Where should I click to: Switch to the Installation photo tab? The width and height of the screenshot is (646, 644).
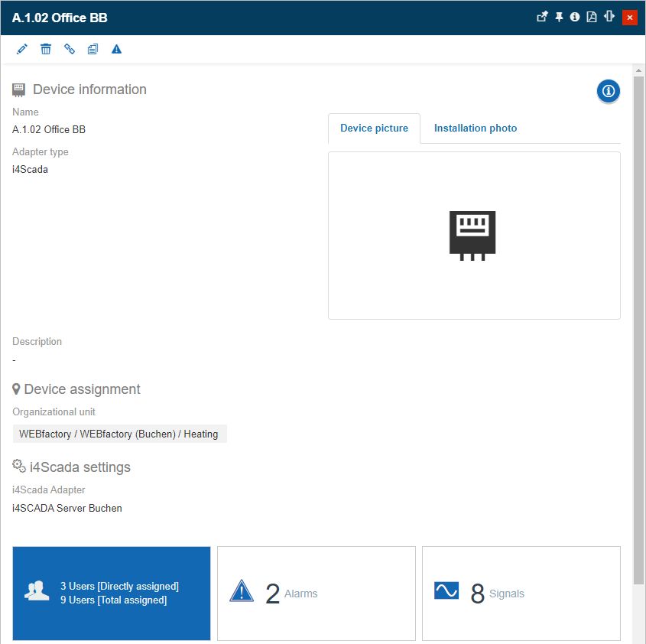[x=476, y=128]
